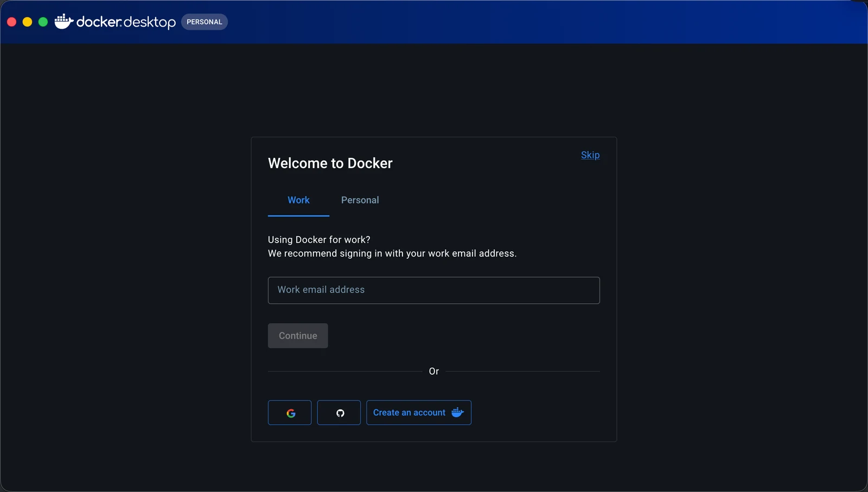The image size is (868, 492).
Task: Skip the sign-in step
Action: pyautogui.click(x=590, y=155)
